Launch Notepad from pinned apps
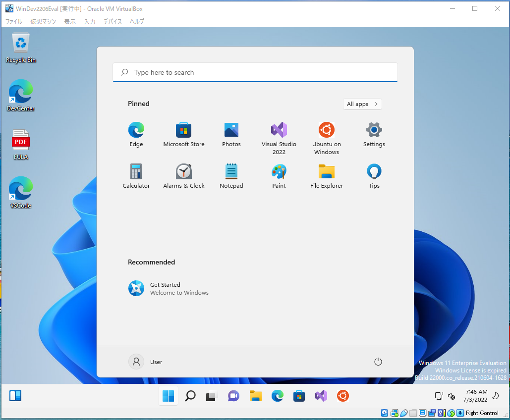The height and width of the screenshot is (420, 510). click(231, 176)
